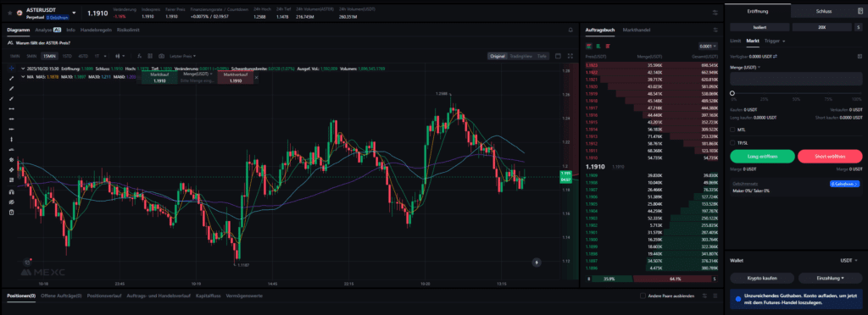The height and width of the screenshot is (315, 868).
Task: Switch chart view to Original
Action: click(498, 56)
